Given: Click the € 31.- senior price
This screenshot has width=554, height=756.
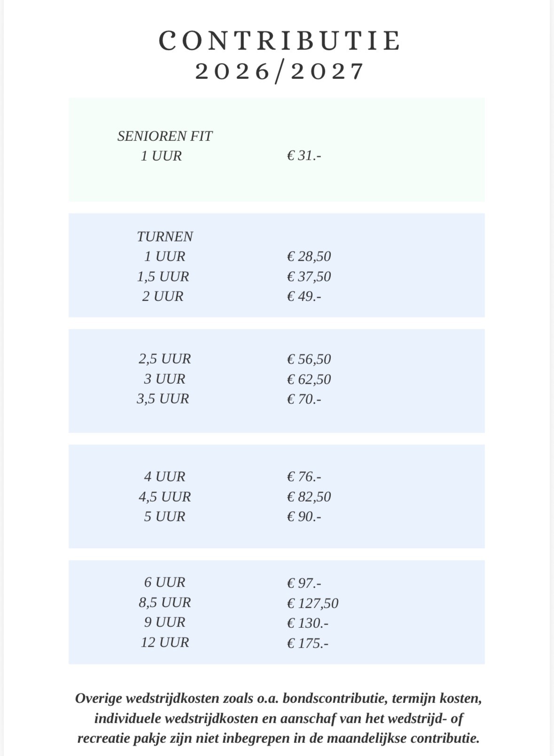Looking at the screenshot, I should point(304,156).
